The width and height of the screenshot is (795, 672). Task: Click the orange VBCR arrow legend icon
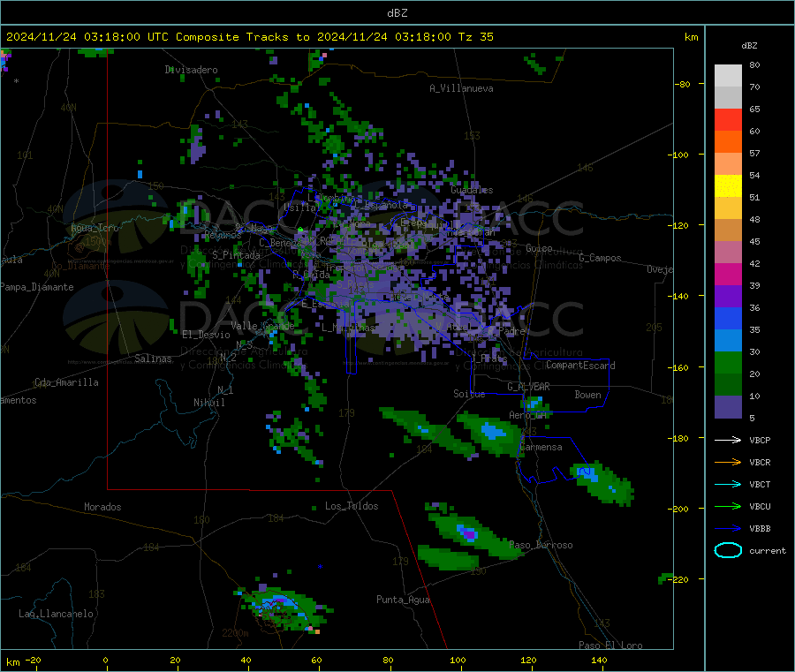click(728, 462)
